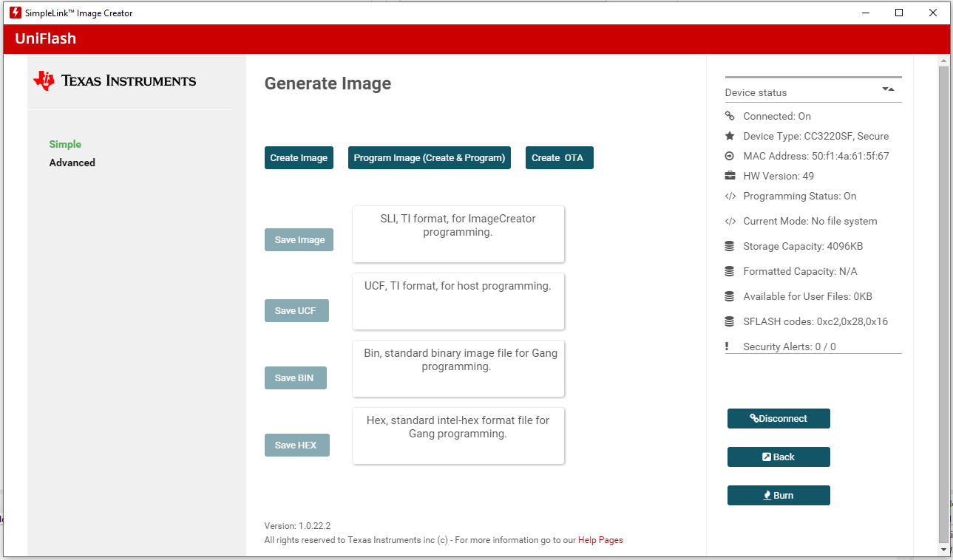This screenshot has width=953, height=560.
Task: Click the database icon beside Formatted Capacity
Action: (730, 271)
